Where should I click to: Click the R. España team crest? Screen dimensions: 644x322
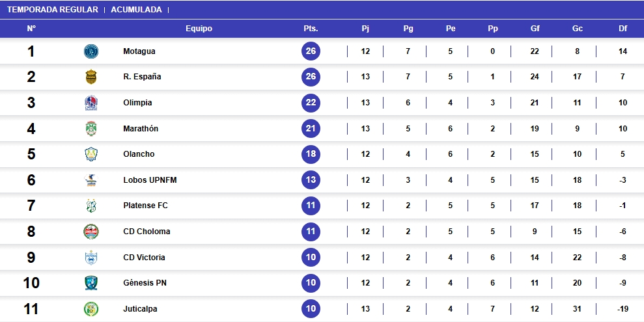click(91, 77)
